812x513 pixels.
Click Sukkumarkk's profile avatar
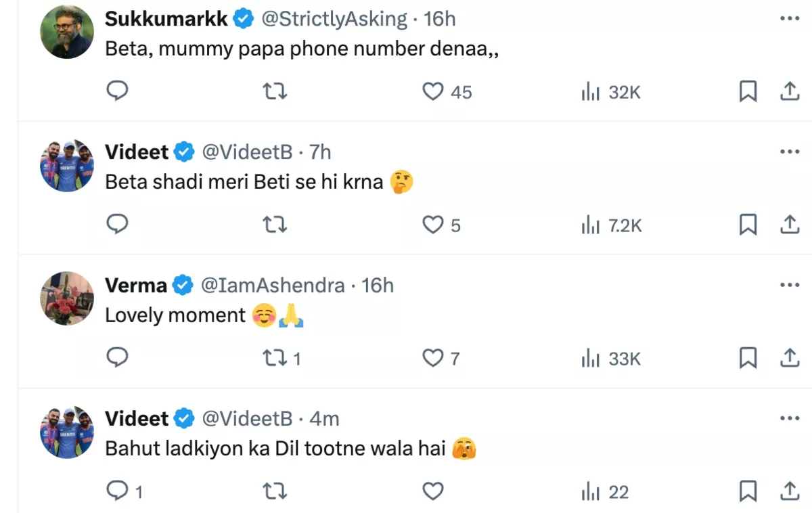[66, 31]
